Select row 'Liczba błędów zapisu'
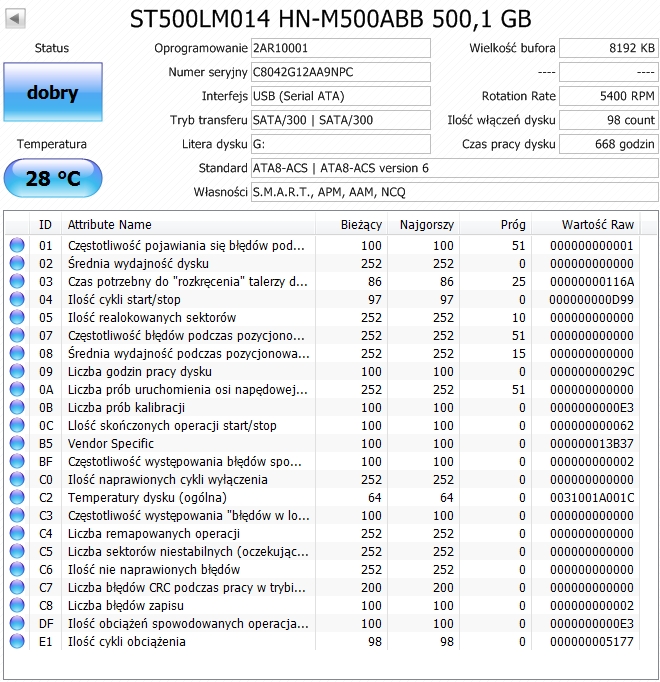The height and width of the screenshot is (682, 660). coord(322,605)
